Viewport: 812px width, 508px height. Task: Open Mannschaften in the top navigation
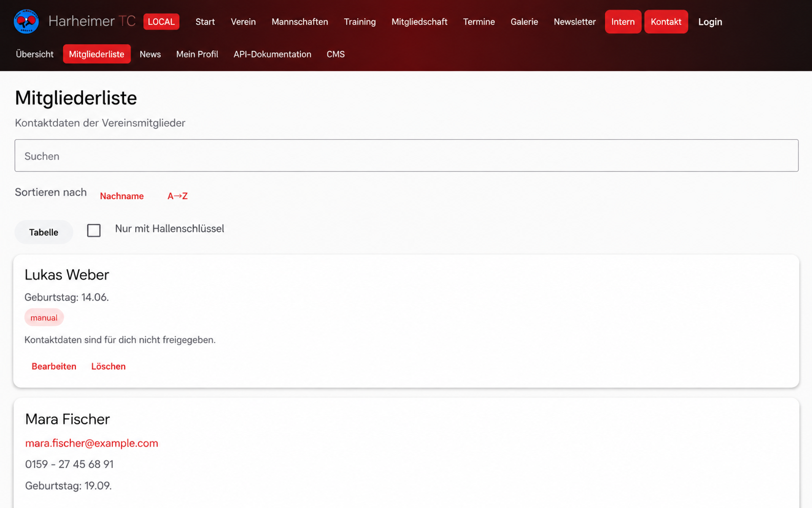[300, 22]
